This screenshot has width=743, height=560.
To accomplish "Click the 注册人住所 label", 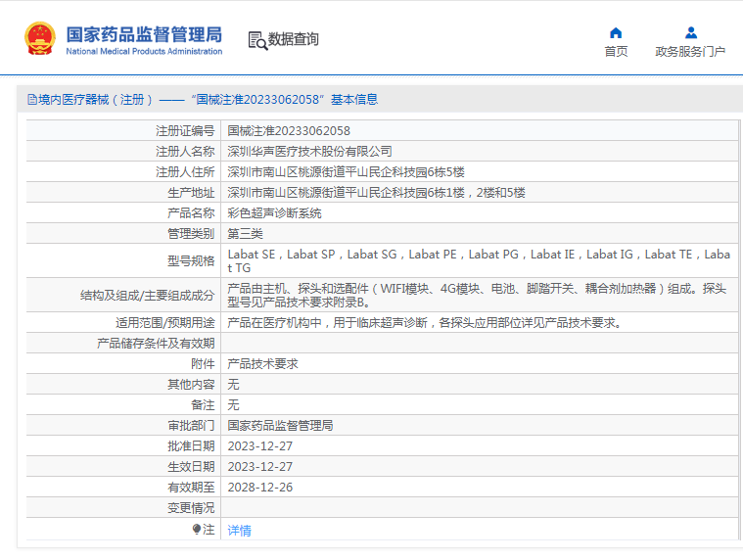I will (x=185, y=172).
